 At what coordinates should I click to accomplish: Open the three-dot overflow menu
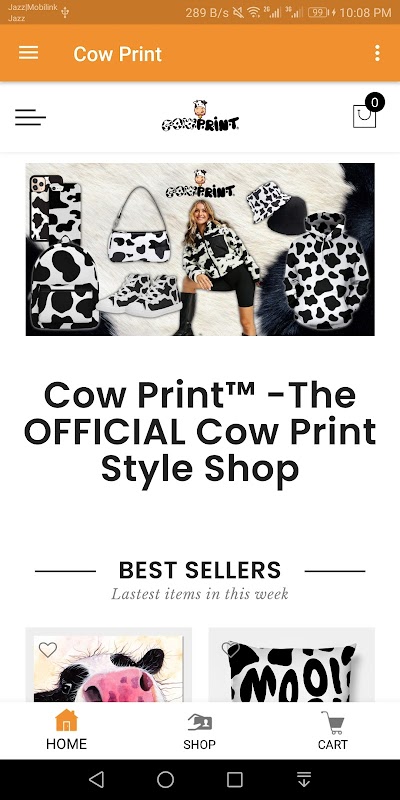coord(377,53)
